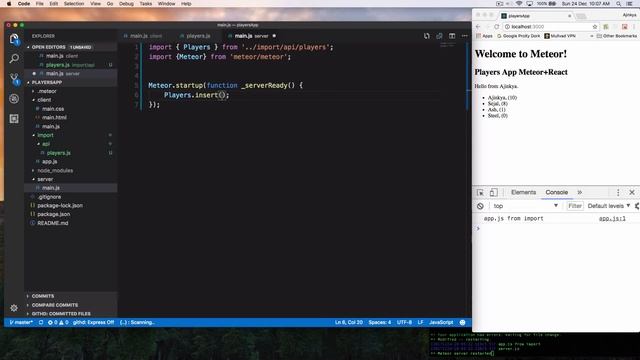Click the console Filter input field
The height and width of the screenshot is (360, 640).
pos(575,206)
